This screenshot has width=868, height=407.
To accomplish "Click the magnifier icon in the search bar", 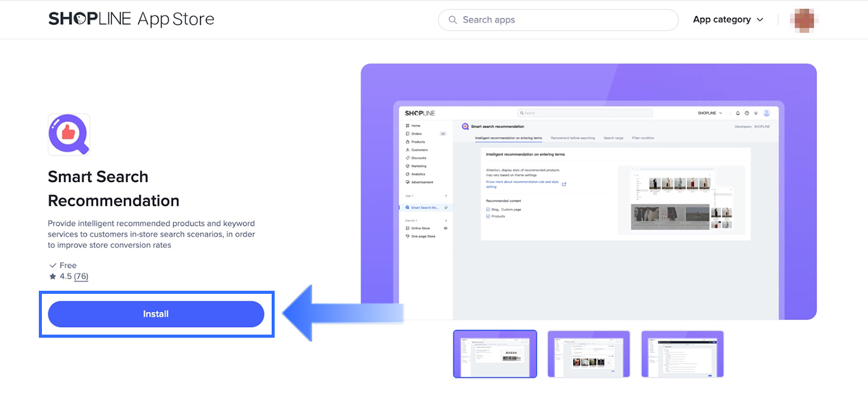I will [x=452, y=20].
